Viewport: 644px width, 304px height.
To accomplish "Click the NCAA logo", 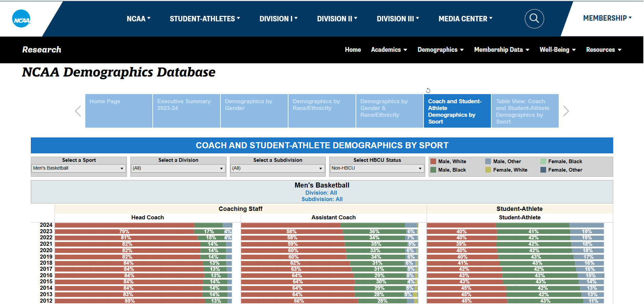I will click(x=21, y=19).
